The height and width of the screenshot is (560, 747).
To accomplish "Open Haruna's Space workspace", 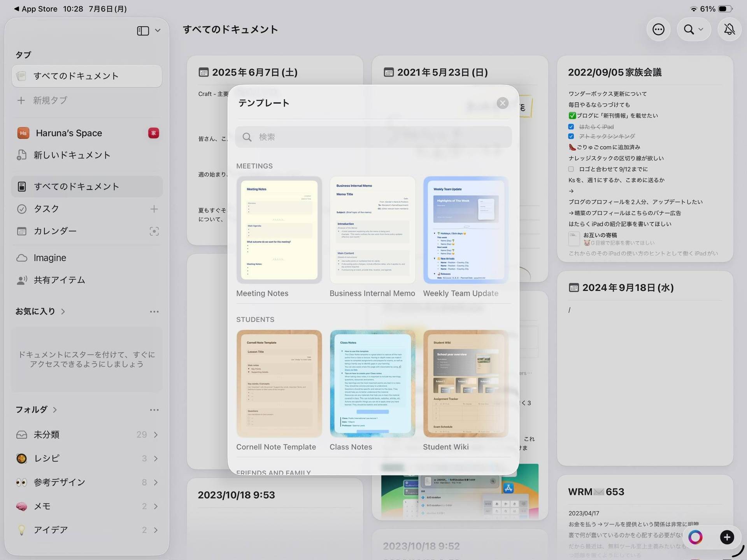I will [69, 133].
